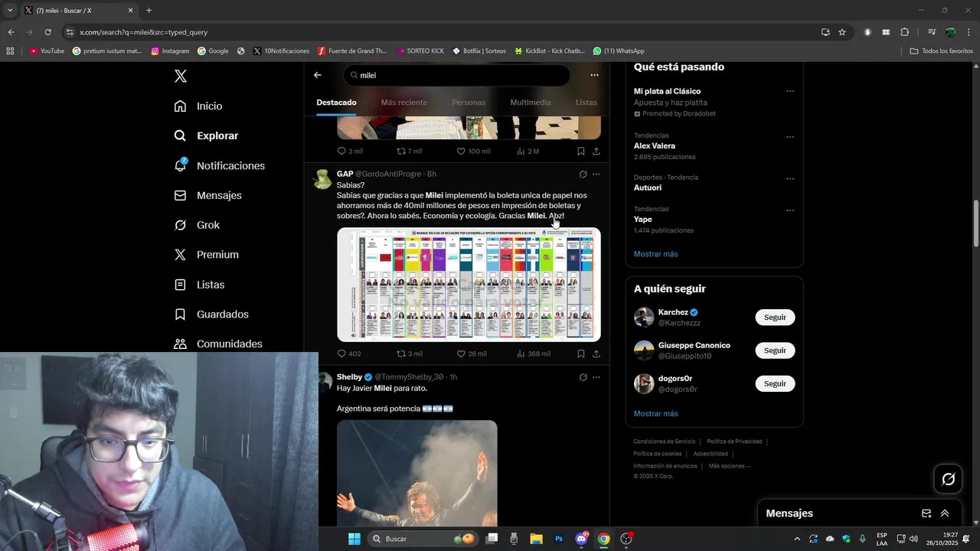Open @GordoAntiProgre profile handle
The height and width of the screenshot is (551, 980).
coord(388,174)
